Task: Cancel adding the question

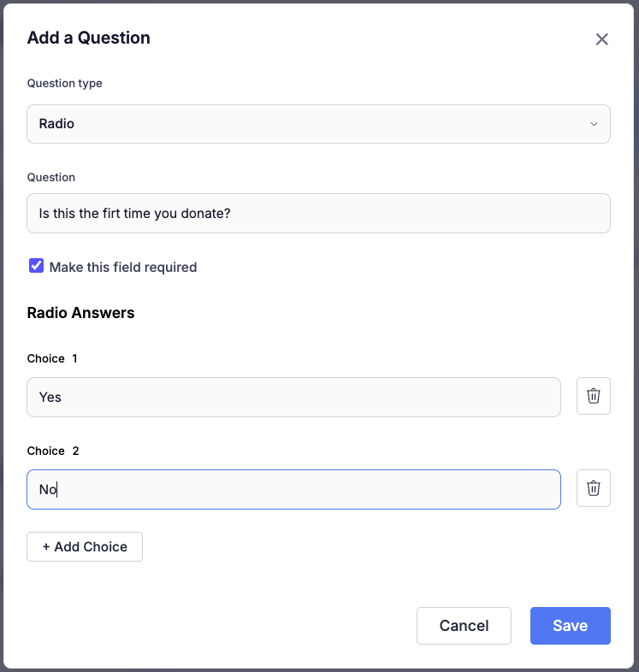Action: point(464,626)
